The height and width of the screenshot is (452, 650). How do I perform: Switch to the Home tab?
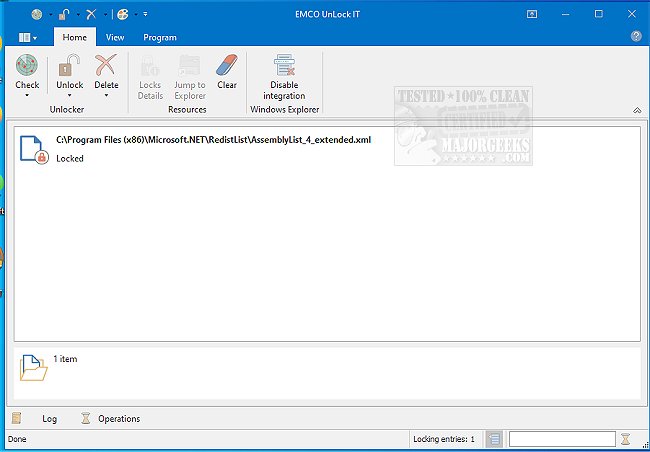[x=75, y=37]
